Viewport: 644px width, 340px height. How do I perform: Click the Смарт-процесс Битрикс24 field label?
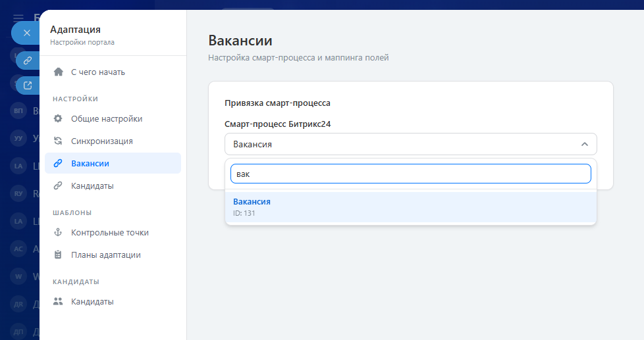[278, 124]
